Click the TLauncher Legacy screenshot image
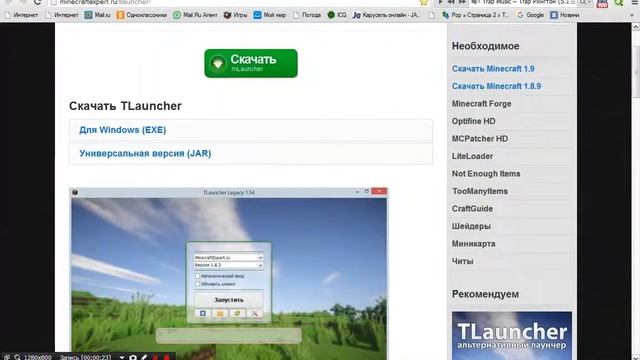 click(229, 273)
